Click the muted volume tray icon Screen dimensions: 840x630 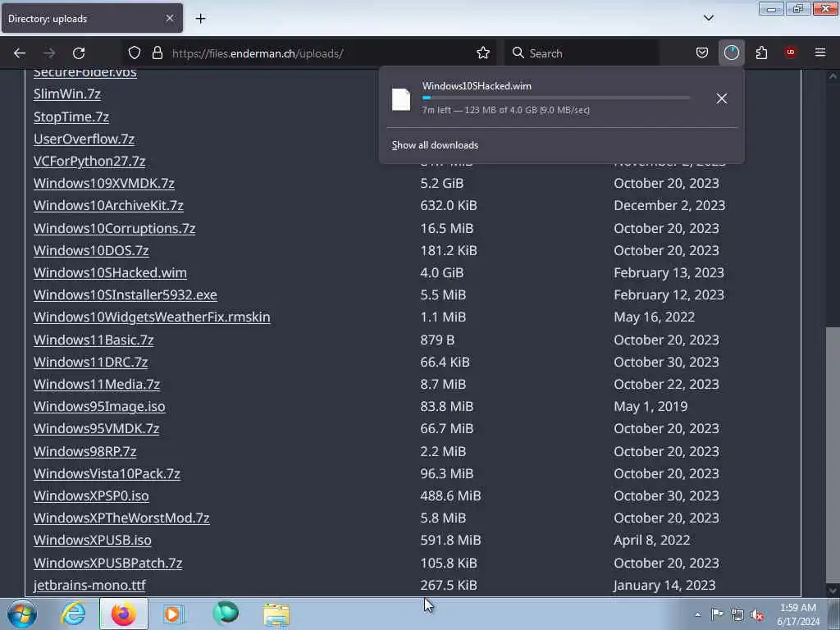coord(757,615)
